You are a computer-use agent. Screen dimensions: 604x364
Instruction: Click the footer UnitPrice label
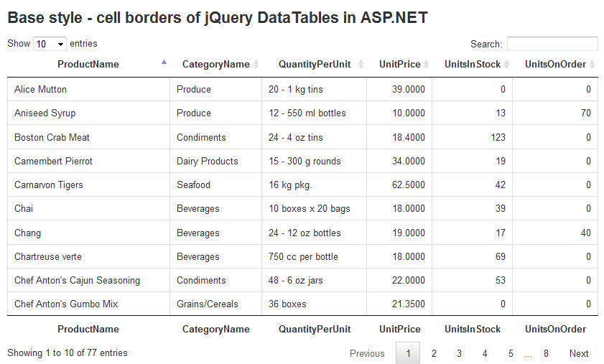(x=400, y=330)
